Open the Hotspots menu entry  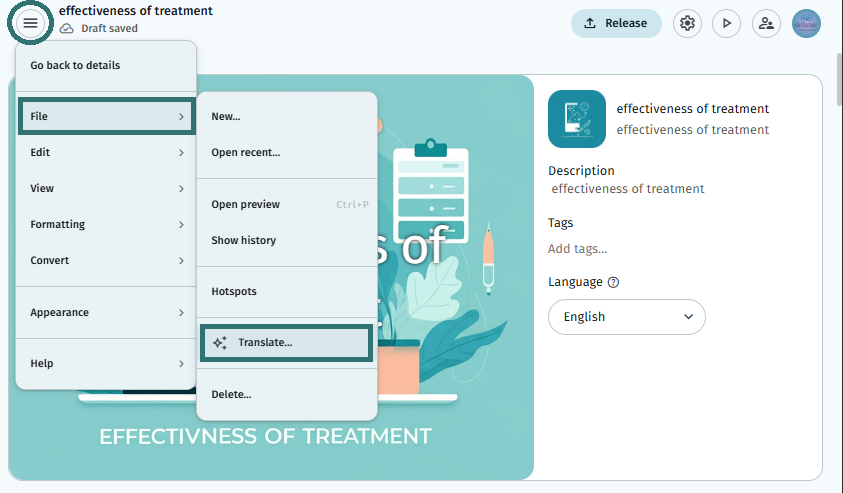pos(287,291)
